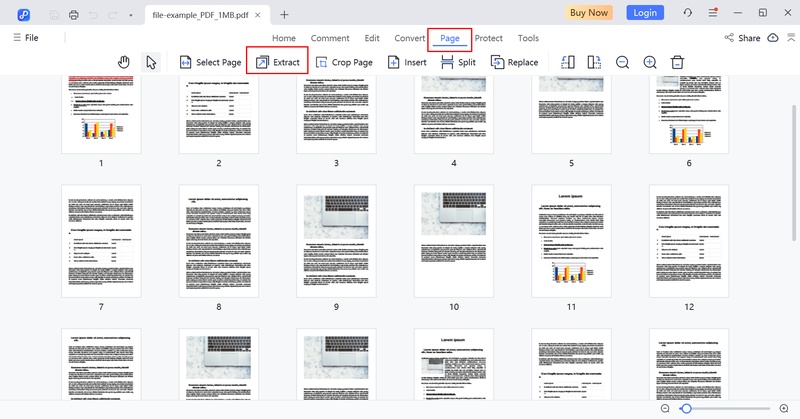Viewport: 800px width, 419px height.
Task: Click the page layout icon beside Replace
Action: [569, 62]
